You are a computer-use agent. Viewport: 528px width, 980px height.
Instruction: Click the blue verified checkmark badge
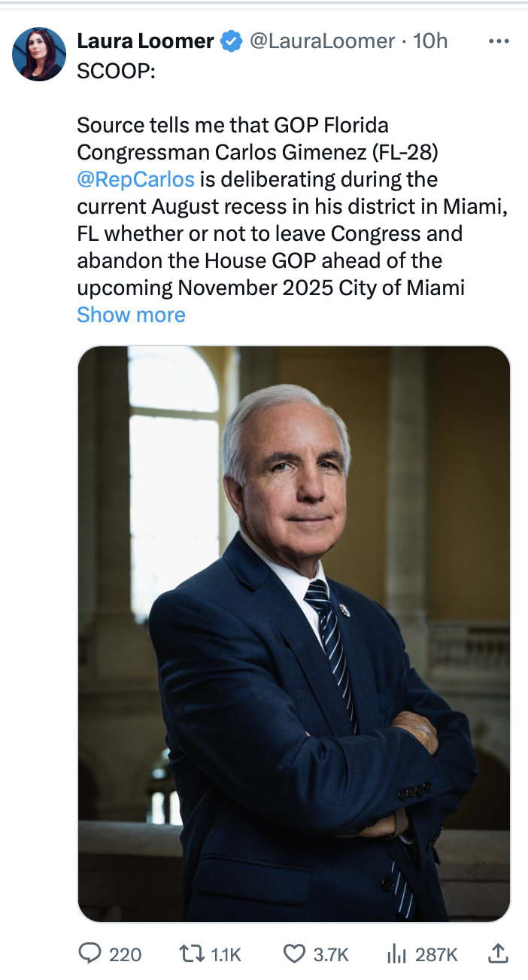pos(231,42)
